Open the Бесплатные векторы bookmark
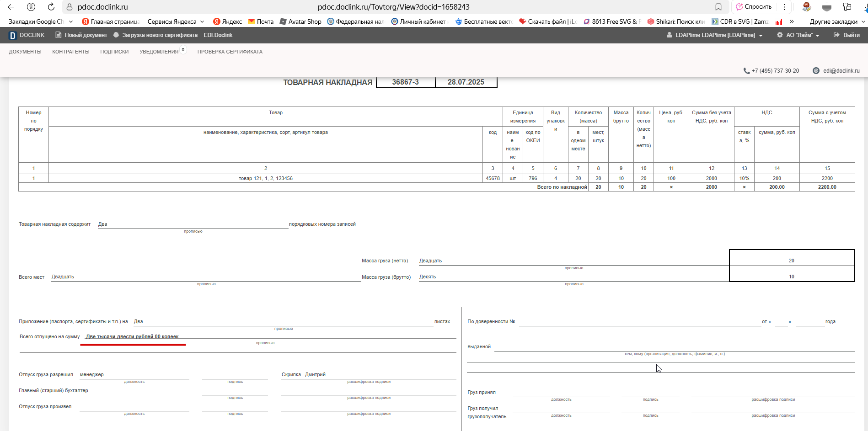 484,21
